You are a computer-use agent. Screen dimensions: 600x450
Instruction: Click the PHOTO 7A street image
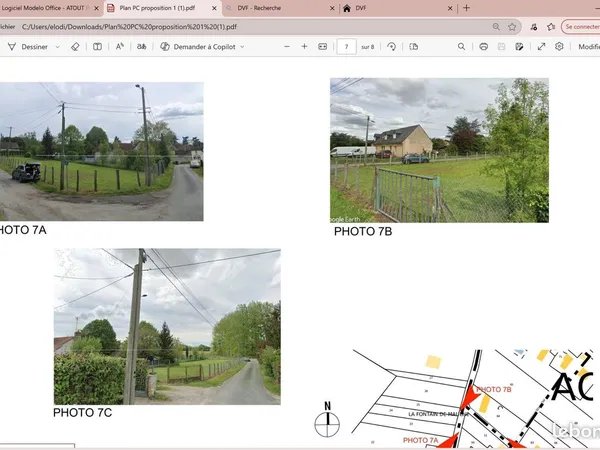click(x=101, y=152)
